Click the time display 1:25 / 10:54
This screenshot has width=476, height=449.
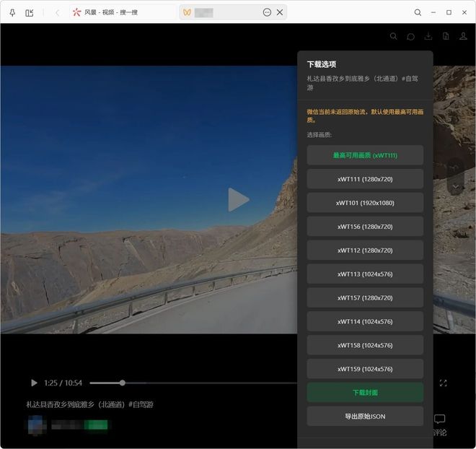click(x=63, y=383)
